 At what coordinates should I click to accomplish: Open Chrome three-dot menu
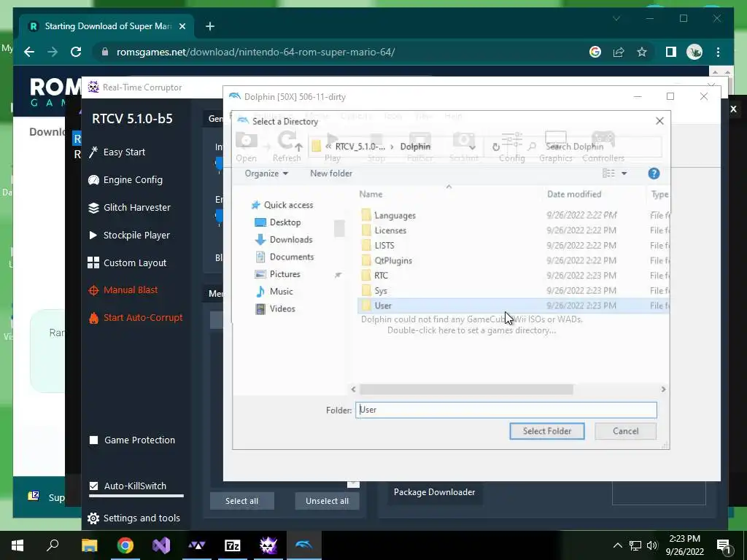point(718,52)
